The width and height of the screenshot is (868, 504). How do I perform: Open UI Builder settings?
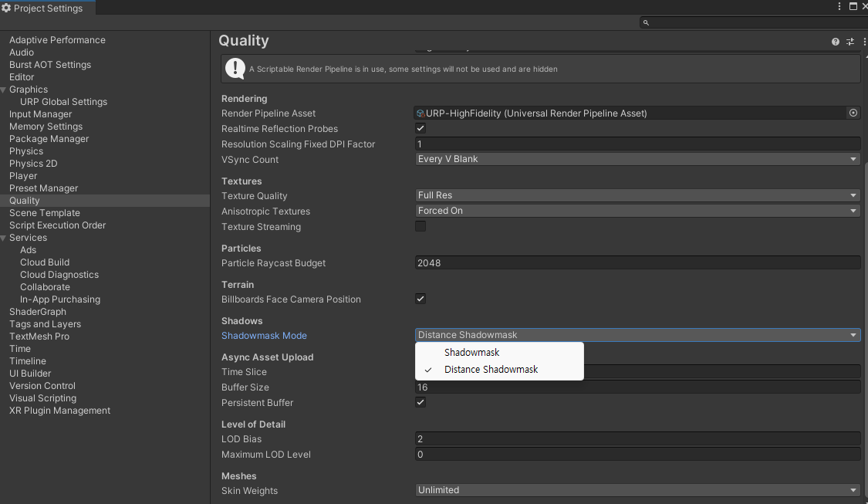pos(30,374)
